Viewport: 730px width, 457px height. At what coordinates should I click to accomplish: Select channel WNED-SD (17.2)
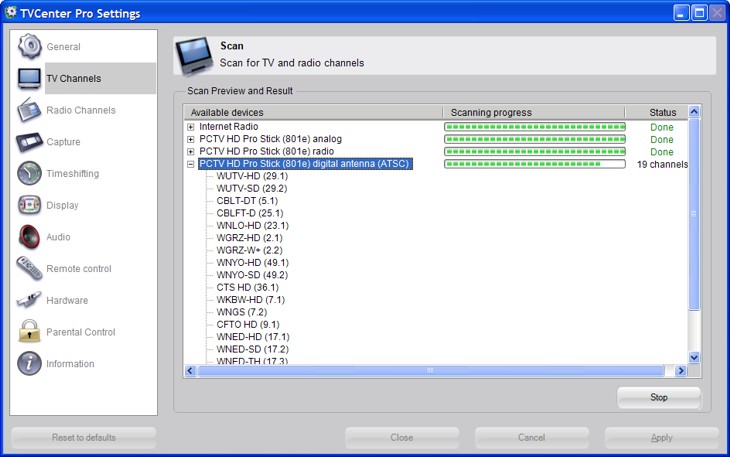pyautogui.click(x=253, y=349)
